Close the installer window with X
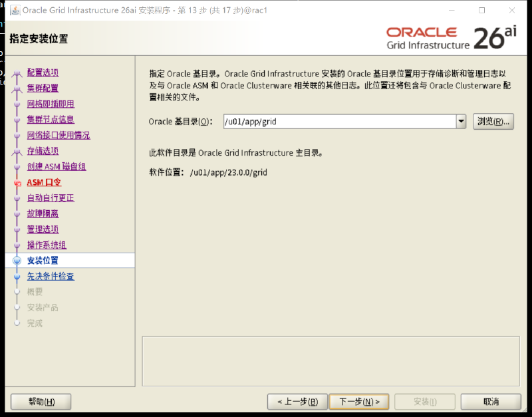Screen dimensions: 532x417 tap(512, 10)
